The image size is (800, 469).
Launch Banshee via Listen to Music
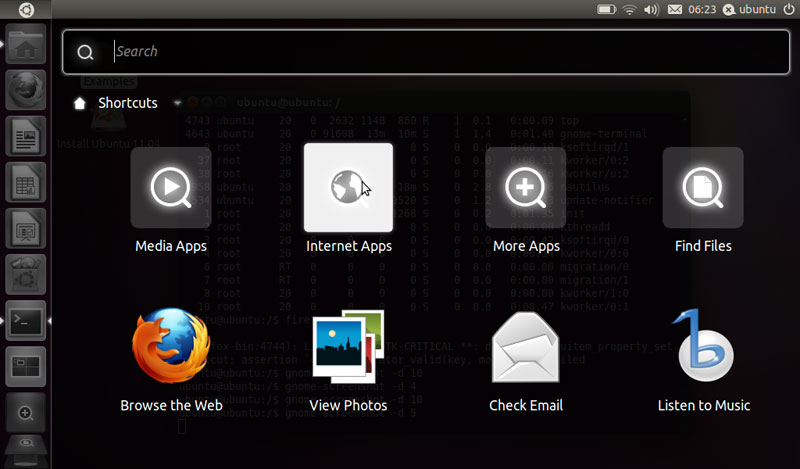[x=703, y=348]
